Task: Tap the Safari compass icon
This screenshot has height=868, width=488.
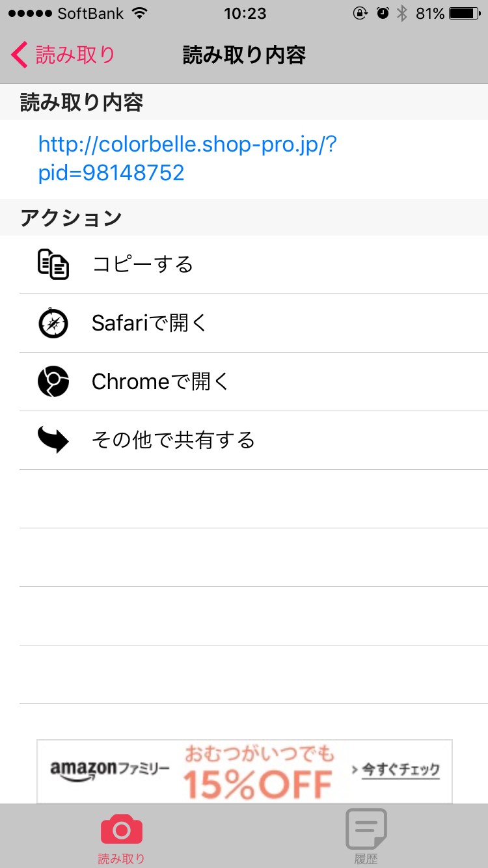Action: pos(53,323)
